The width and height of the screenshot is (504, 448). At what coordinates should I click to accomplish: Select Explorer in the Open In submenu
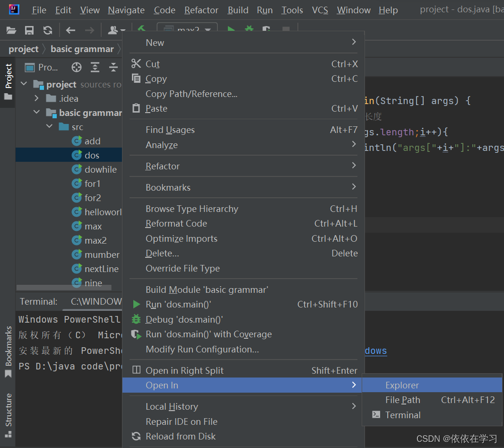(432, 385)
